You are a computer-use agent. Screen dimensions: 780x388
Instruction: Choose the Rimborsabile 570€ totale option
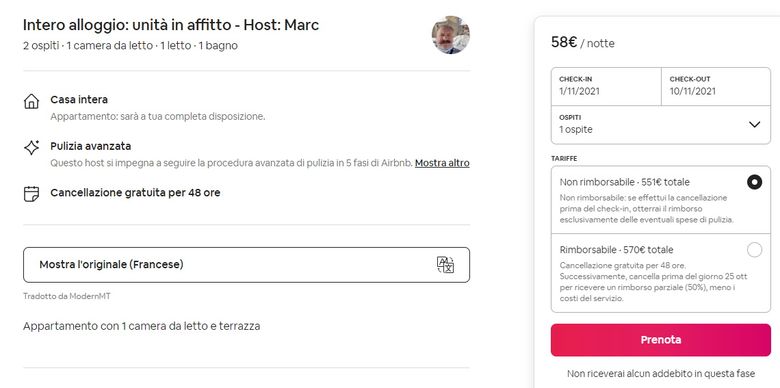661,273
